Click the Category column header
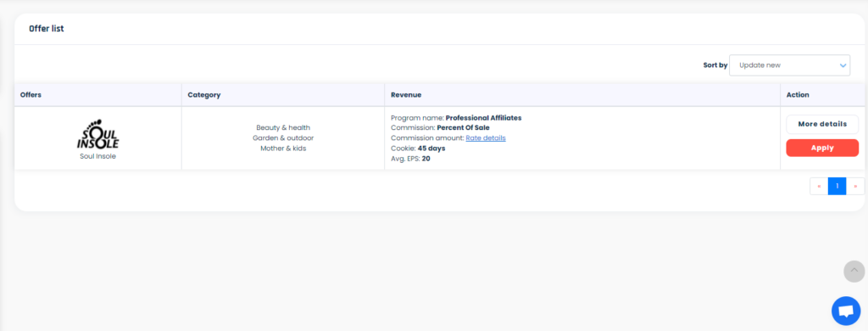Image resolution: width=868 pixels, height=331 pixels. pyautogui.click(x=204, y=95)
